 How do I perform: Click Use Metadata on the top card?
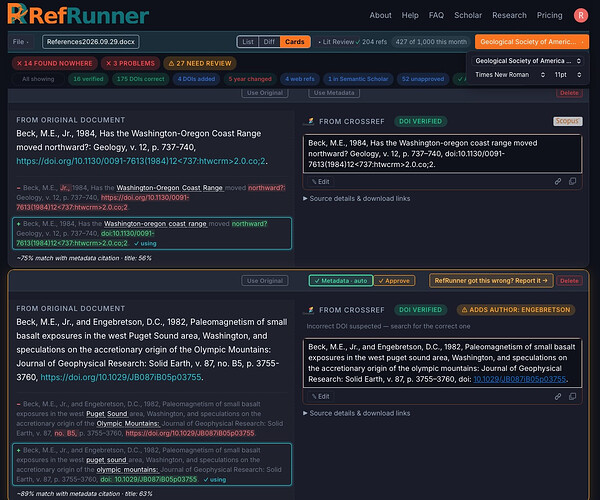[334, 93]
